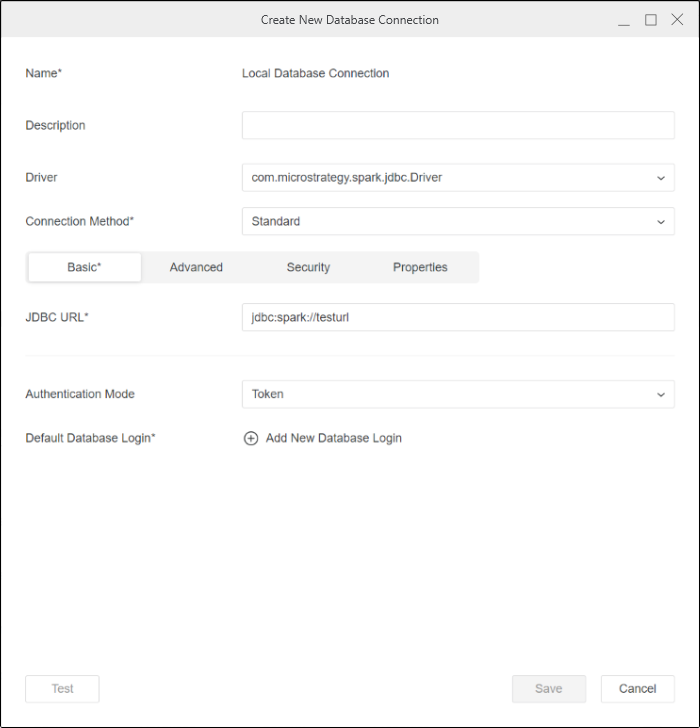Screen dimensions: 700x728
Task: Go to the Basic tab
Action: tap(84, 267)
